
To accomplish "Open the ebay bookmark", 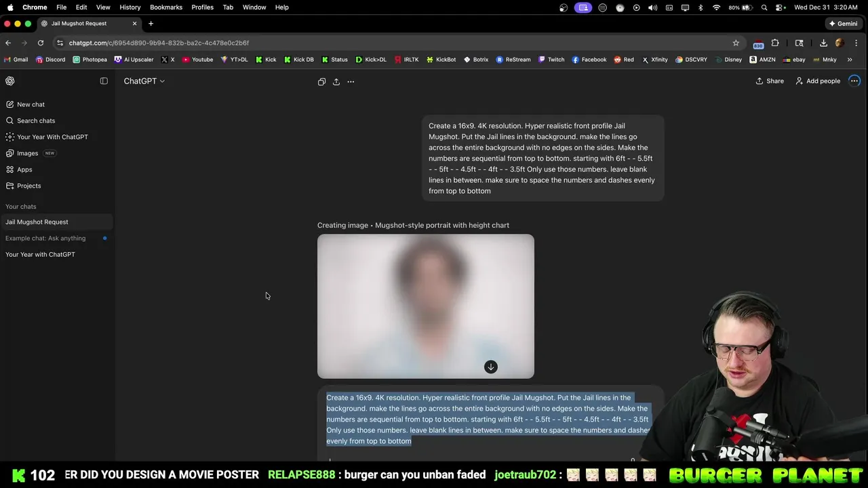I will [x=794, y=60].
